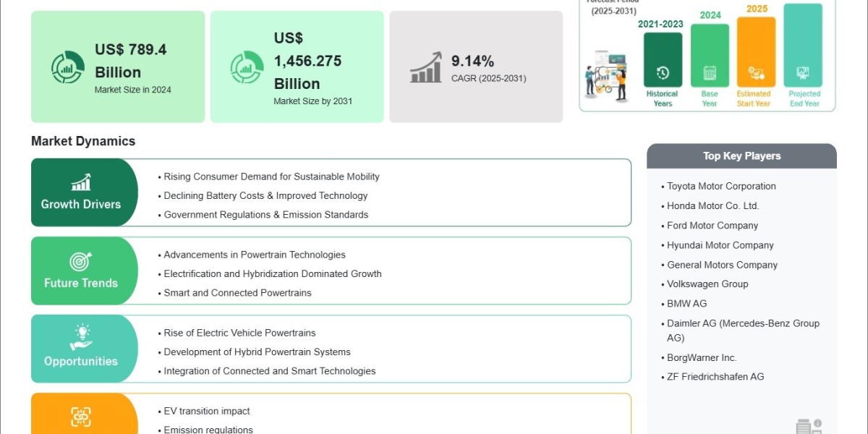Select the Opportunities label
Image resolution: width=868 pixels, height=434 pixels.
point(81,361)
